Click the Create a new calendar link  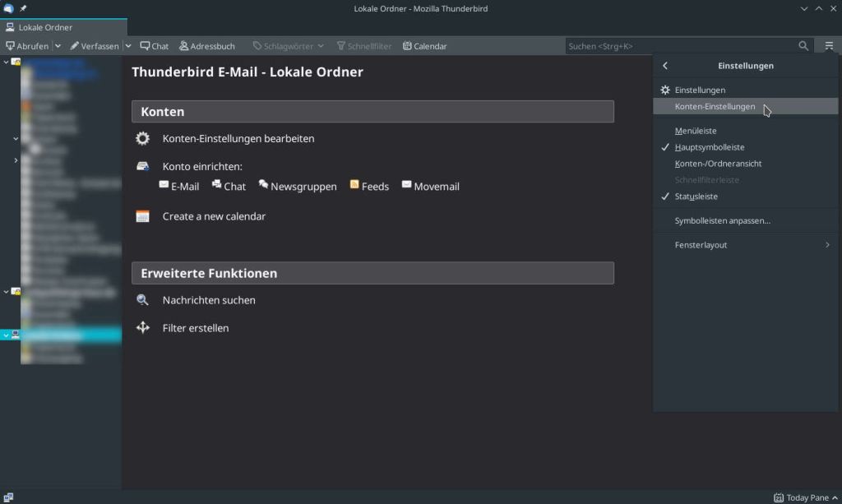coord(214,216)
